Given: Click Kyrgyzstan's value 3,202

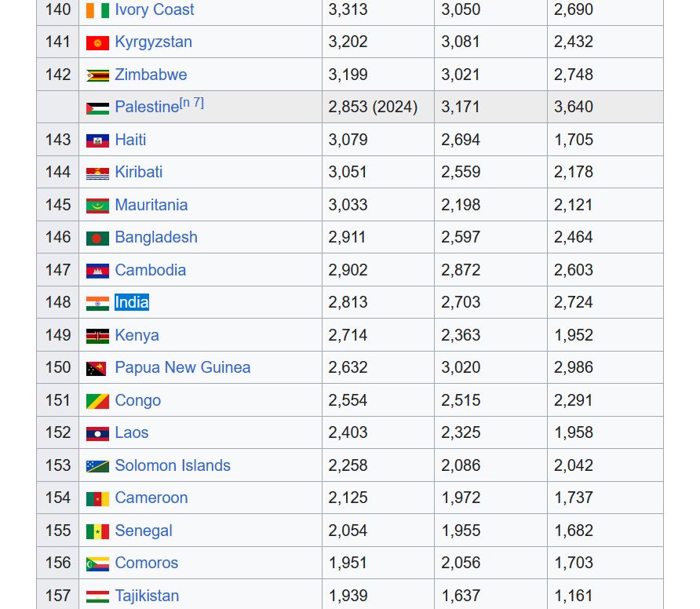Looking at the screenshot, I should (348, 42).
